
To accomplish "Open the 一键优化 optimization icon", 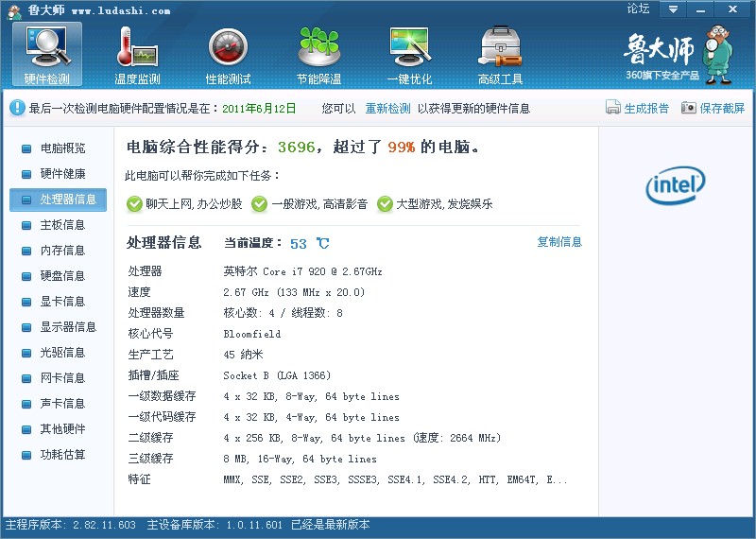I will click(x=409, y=53).
